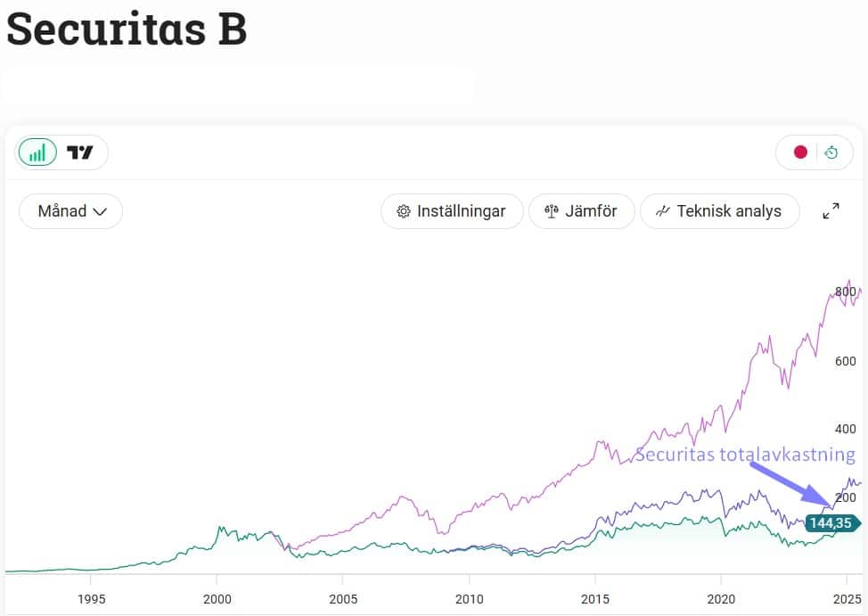Click the 800 value on the price axis
Image resolution: width=868 pixels, height=616 pixels.
click(x=845, y=292)
